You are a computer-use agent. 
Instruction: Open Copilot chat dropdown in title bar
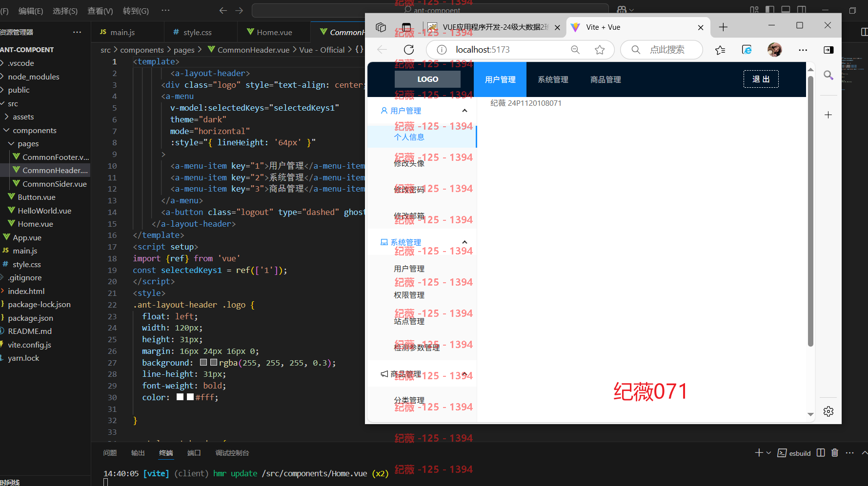tap(632, 10)
